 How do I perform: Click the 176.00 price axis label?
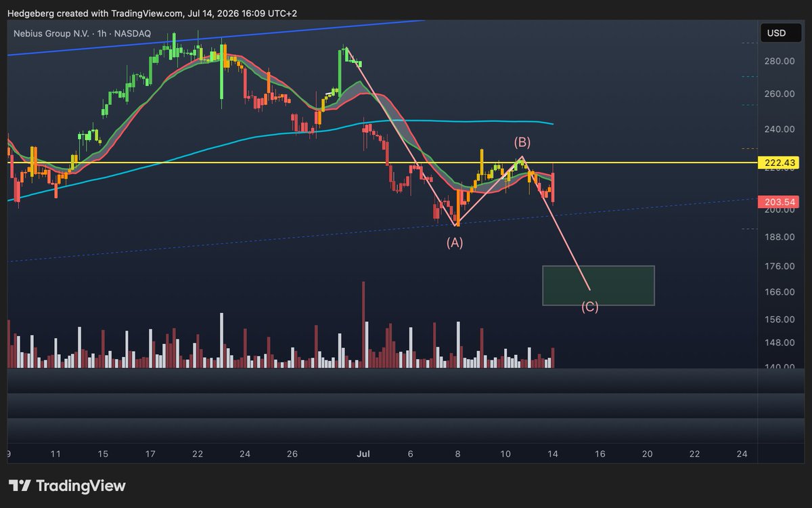779,266
